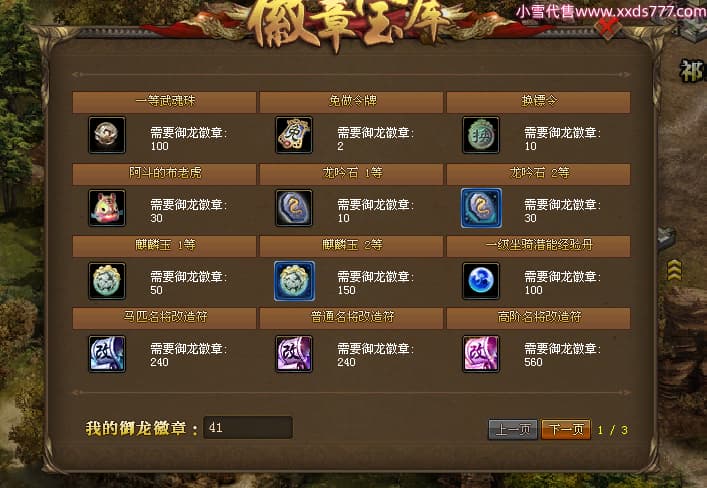Viewport: 707px width, 488px height.
Task: Click the 免做令牌 token icon
Action: (294, 135)
